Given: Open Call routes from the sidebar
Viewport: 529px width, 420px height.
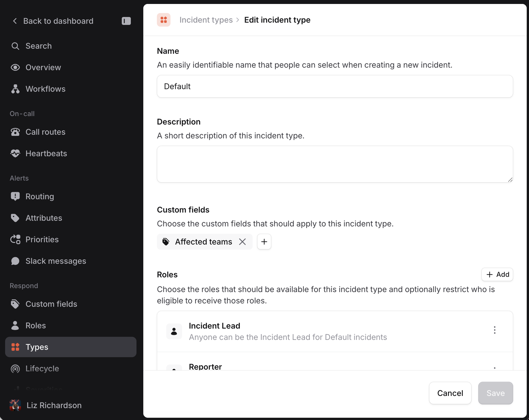Looking at the screenshot, I should click(71, 132).
